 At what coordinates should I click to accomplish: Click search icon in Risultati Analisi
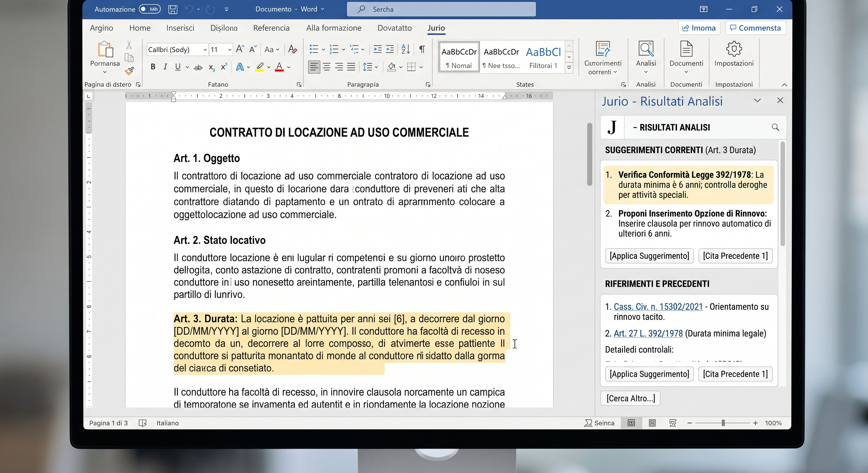tap(775, 127)
